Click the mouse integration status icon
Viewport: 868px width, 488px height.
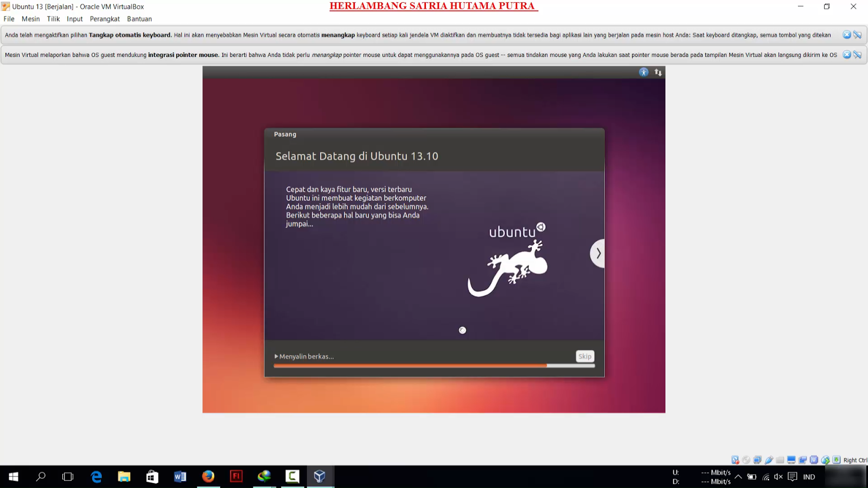[826, 460]
